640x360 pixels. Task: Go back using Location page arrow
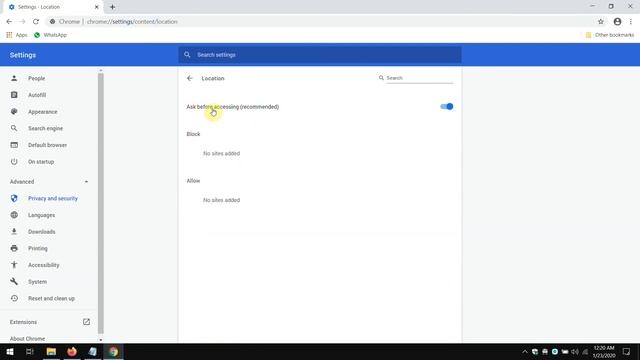tap(190, 78)
